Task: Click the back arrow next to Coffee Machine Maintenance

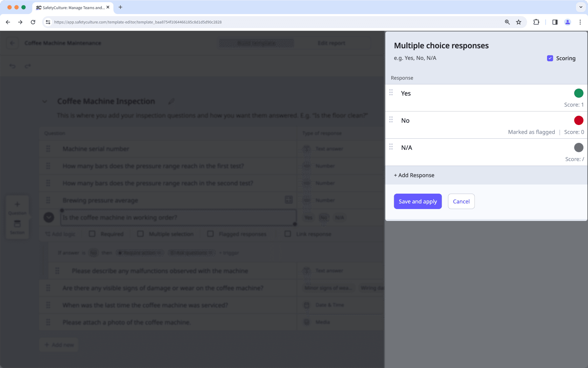Action: pos(12,43)
